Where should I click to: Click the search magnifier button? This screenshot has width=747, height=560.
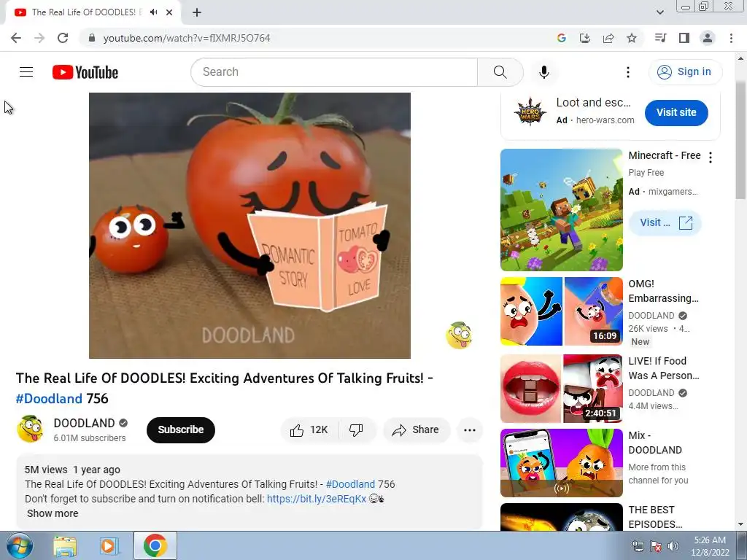click(x=500, y=72)
